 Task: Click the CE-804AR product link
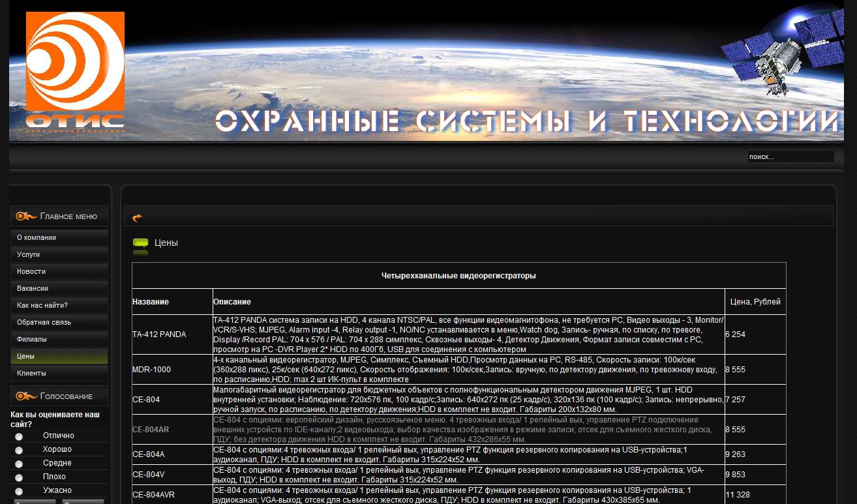pos(151,430)
